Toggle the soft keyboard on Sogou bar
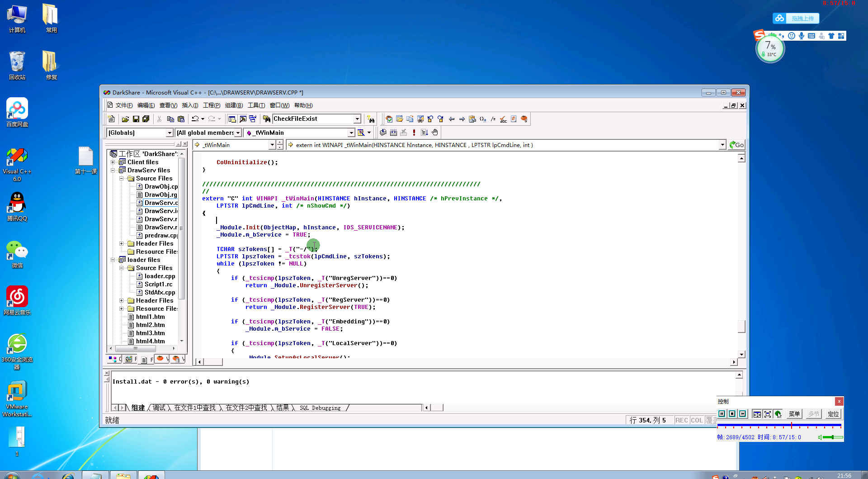The width and height of the screenshot is (868, 479). coord(811,36)
